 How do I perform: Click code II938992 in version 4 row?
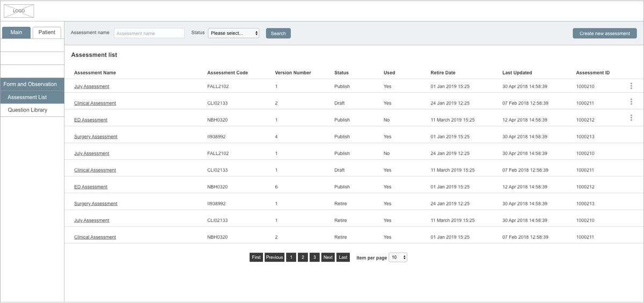(x=216, y=137)
